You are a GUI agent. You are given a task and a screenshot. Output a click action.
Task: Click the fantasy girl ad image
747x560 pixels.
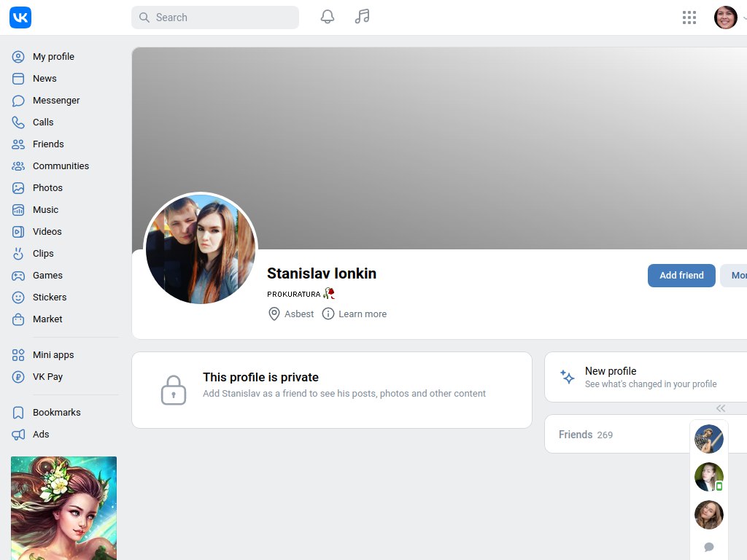pyautogui.click(x=63, y=507)
